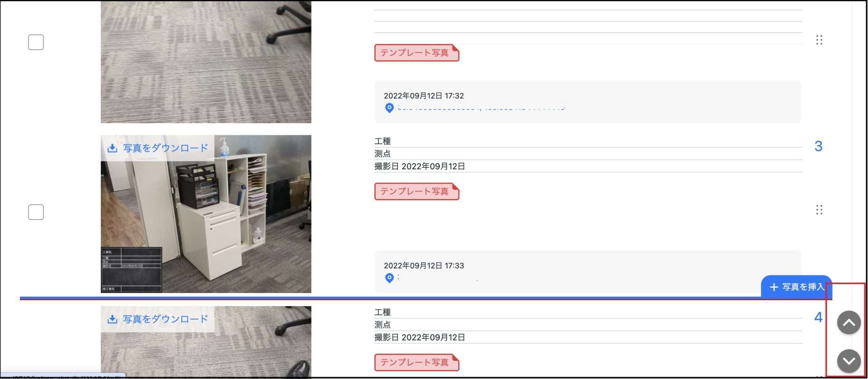This screenshot has height=379, width=868.
Task: Click 写真をダウンロード on photo 4
Action: (x=165, y=319)
